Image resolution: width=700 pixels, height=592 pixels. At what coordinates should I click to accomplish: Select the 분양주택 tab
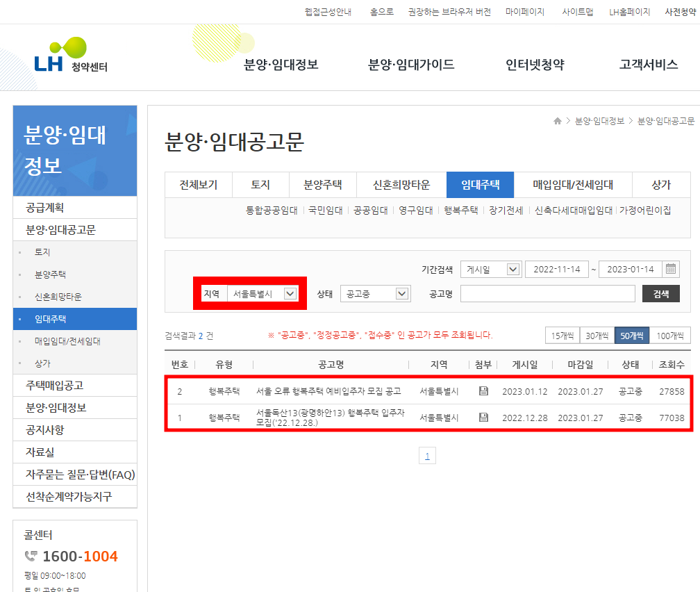pyautogui.click(x=322, y=185)
